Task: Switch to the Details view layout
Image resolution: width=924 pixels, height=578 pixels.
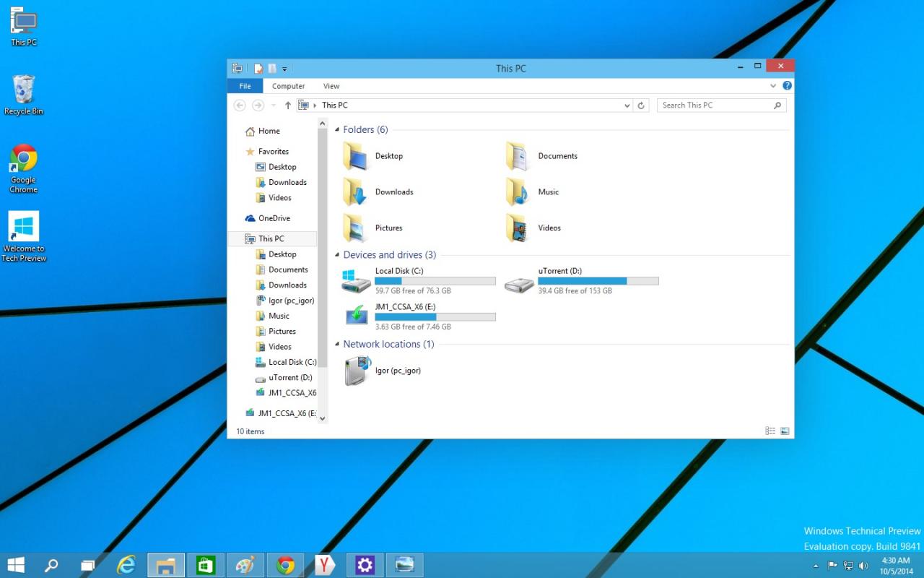Action: (x=770, y=431)
